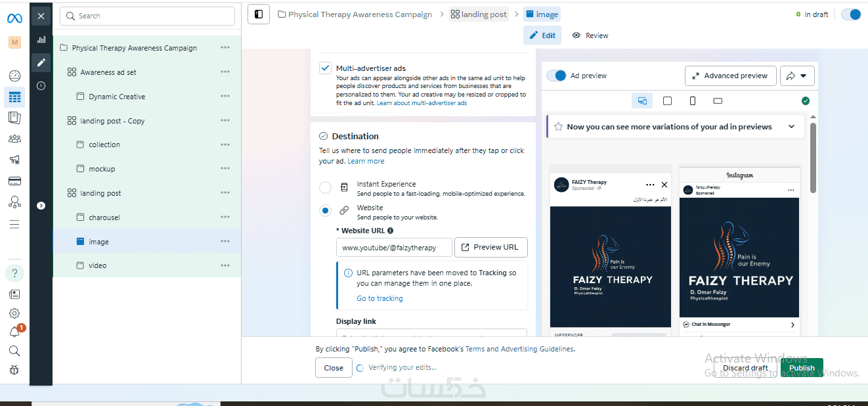This screenshot has width=868, height=406.
Task: Open the Advertising settings megaphone icon
Action: tap(14, 160)
